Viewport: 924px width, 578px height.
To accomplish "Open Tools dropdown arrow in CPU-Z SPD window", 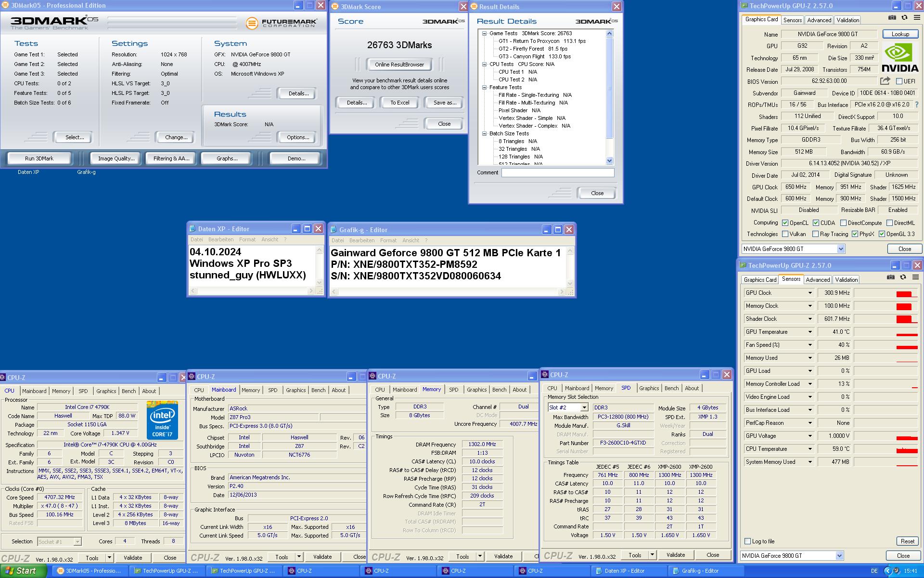I will pos(652,555).
